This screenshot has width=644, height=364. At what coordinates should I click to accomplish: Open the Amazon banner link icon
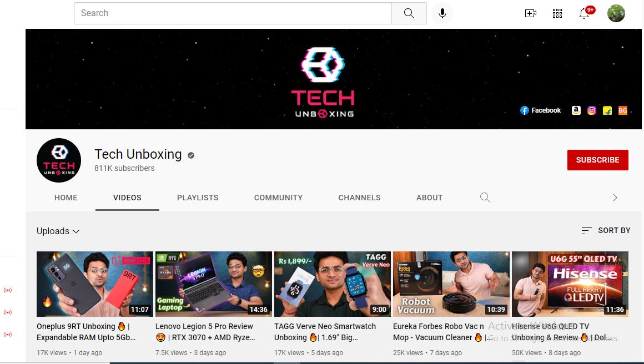click(576, 110)
